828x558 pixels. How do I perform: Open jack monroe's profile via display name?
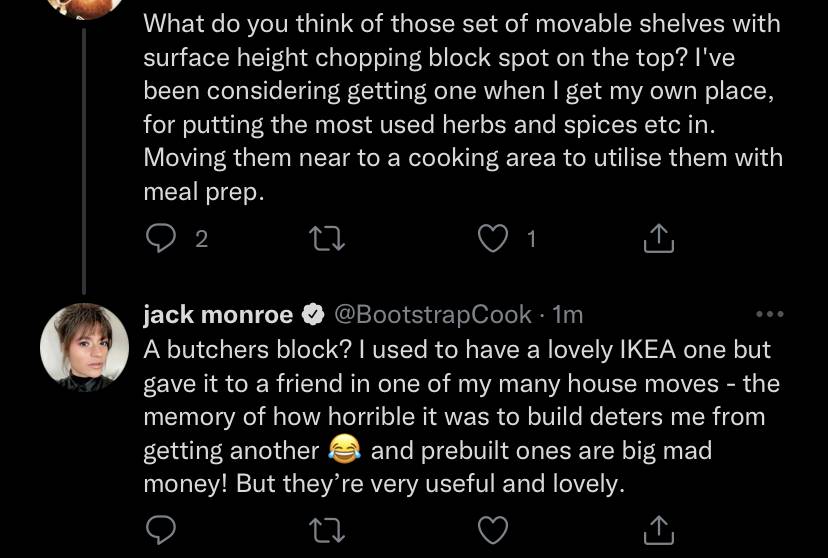[x=218, y=315]
